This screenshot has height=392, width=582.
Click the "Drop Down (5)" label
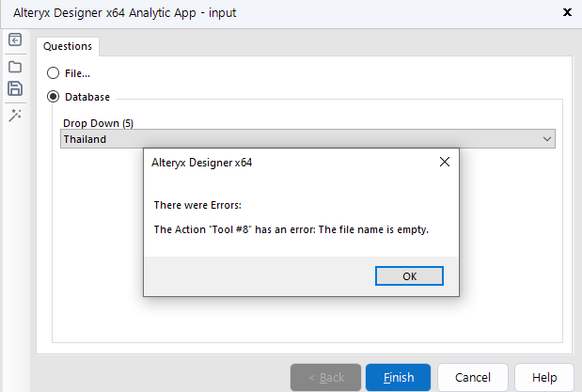coord(98,123)
